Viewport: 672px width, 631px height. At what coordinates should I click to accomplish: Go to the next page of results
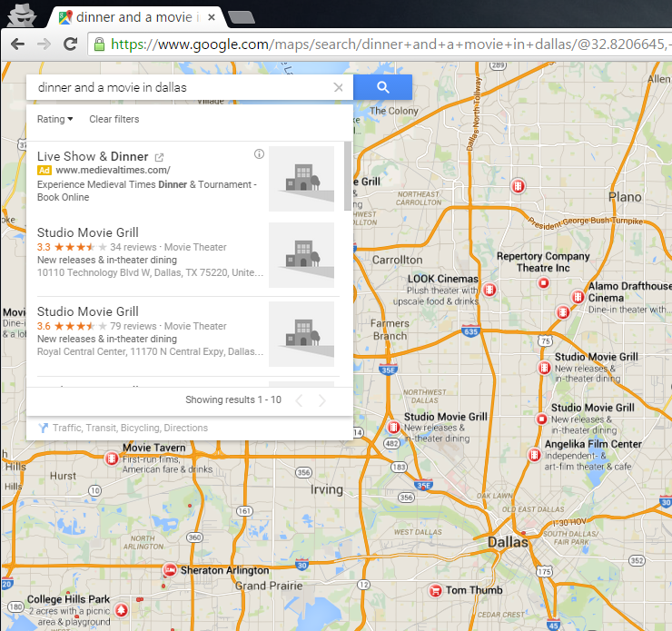[321, 400]
